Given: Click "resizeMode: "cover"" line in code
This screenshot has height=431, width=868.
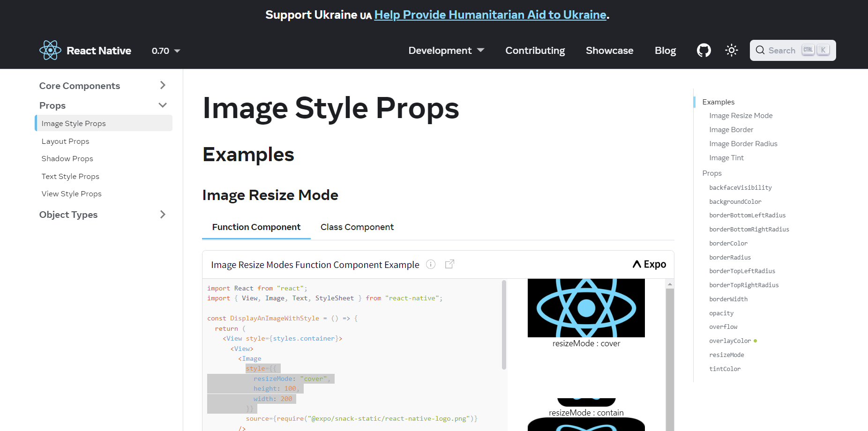Looking at the screenshot, I should pyautogui.click(x=292, y=379).
